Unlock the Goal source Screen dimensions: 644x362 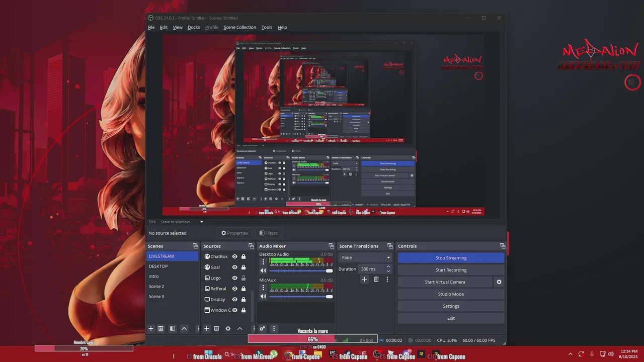(x=244, y=267)
